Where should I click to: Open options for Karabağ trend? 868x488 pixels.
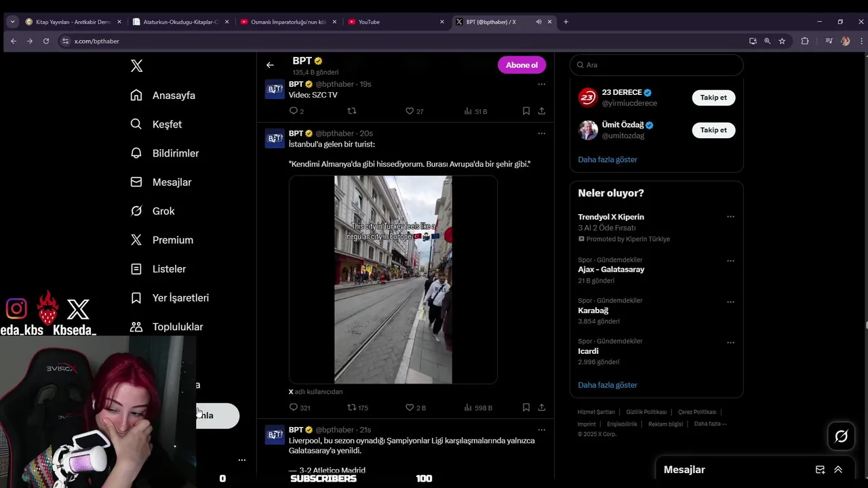(x=730, y=302)
